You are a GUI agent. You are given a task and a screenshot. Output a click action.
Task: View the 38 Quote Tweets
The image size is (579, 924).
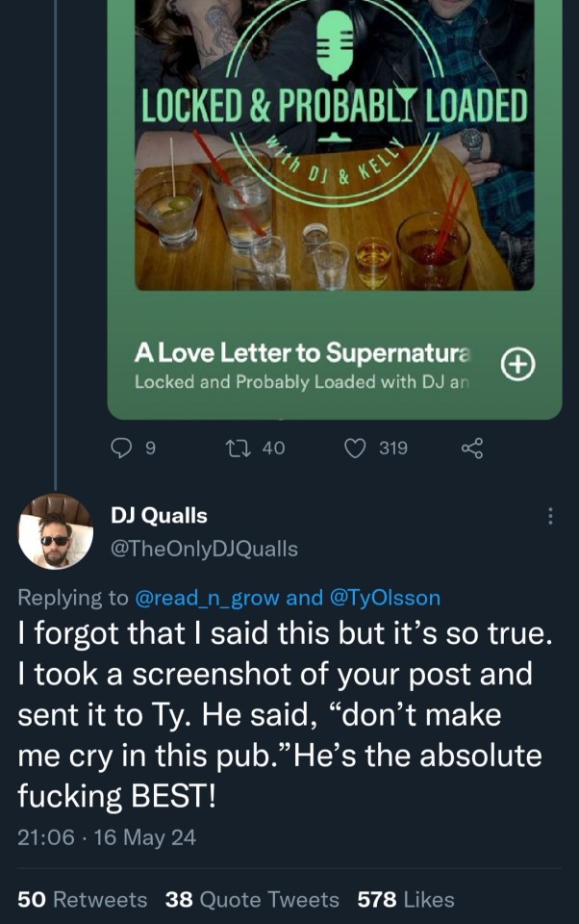coord(252,899)
